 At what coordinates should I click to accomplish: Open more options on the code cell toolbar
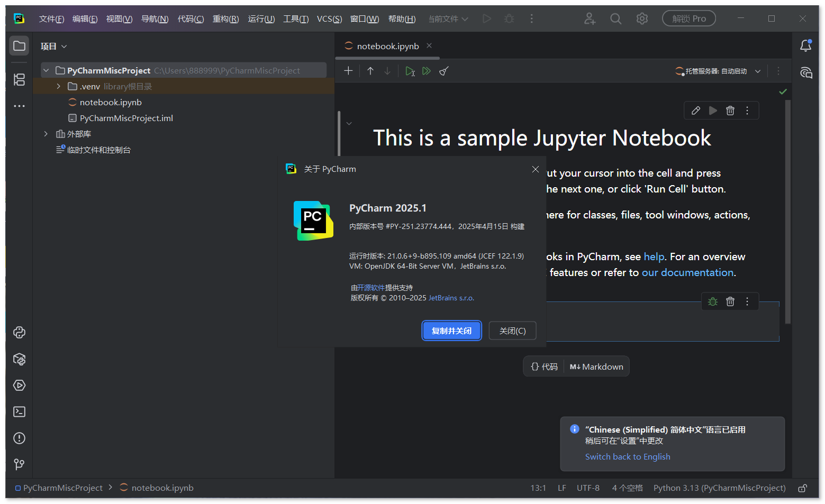747,301
